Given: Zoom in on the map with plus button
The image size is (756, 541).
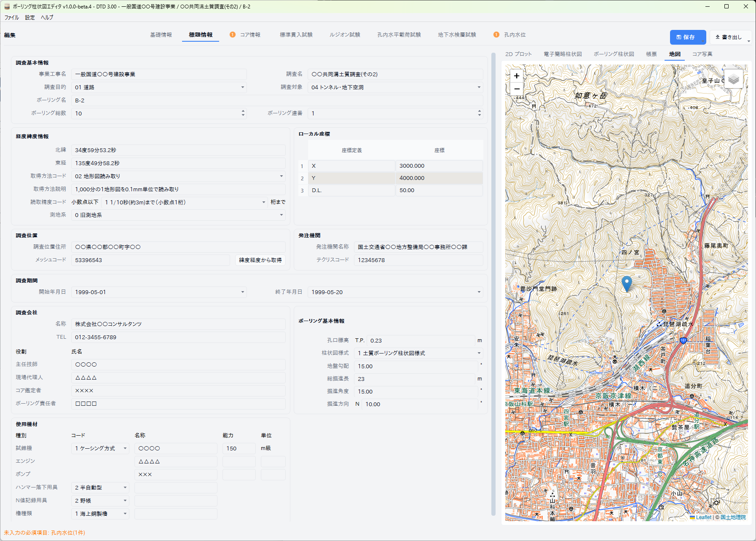Looking at the screenshot, I should [516, 76].
